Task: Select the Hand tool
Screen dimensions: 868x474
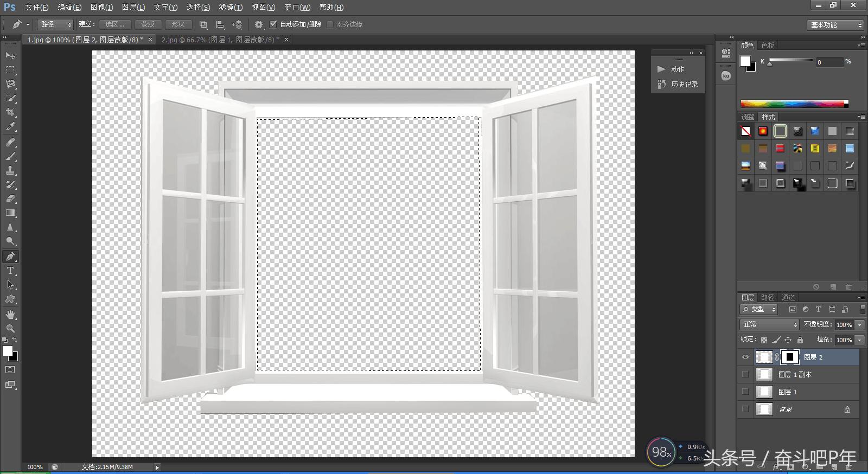Action: pos(10,315)
